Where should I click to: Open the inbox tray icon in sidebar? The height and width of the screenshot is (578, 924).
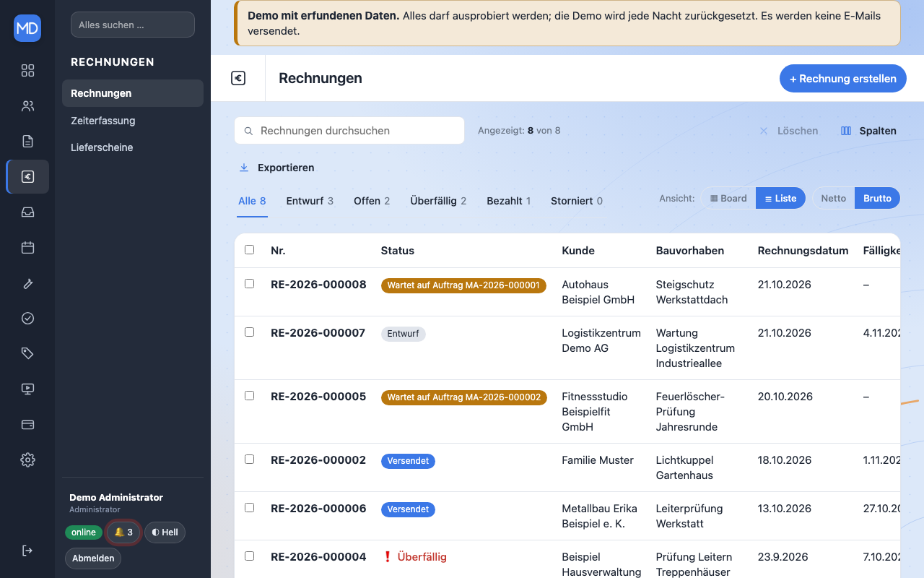[27, 212]
